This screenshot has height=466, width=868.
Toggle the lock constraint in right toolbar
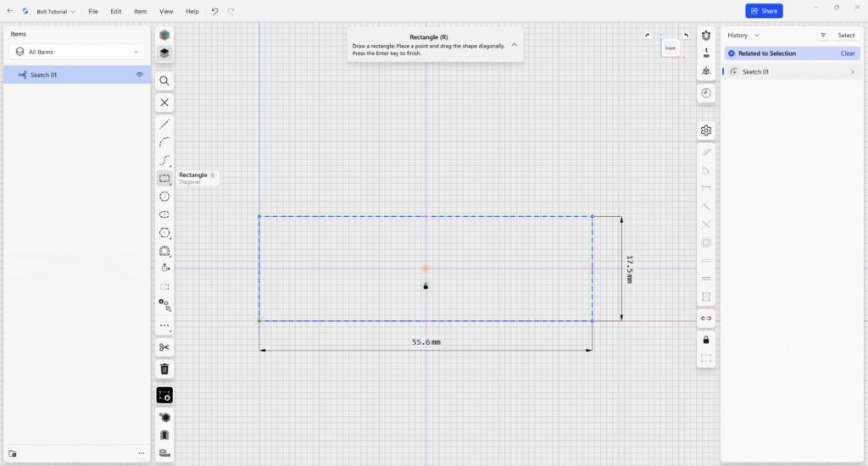point(706,340)
